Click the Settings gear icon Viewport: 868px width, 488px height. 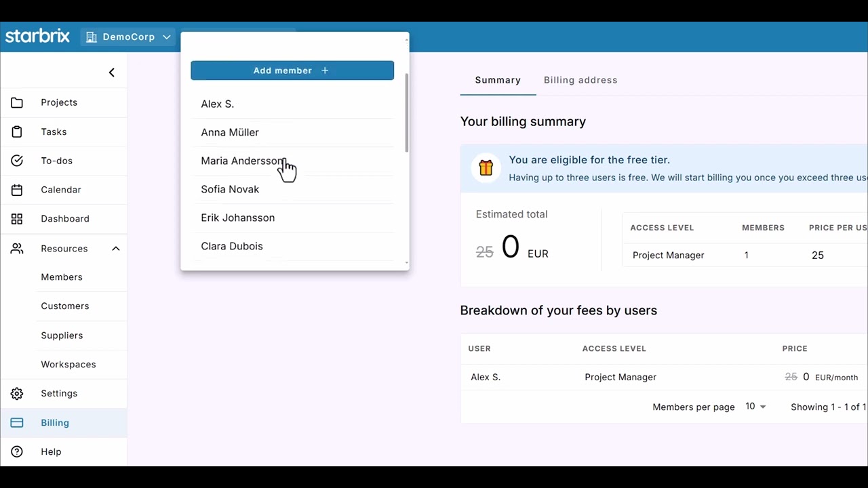tap(17, 394)
